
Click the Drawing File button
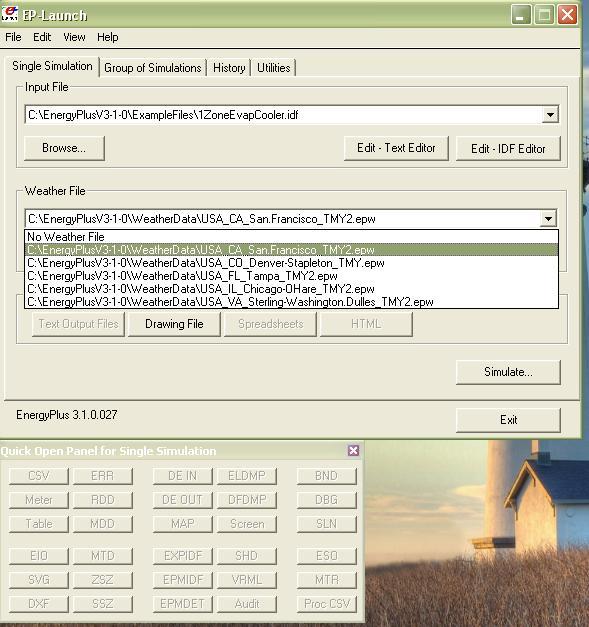click(x=174, y=324)
